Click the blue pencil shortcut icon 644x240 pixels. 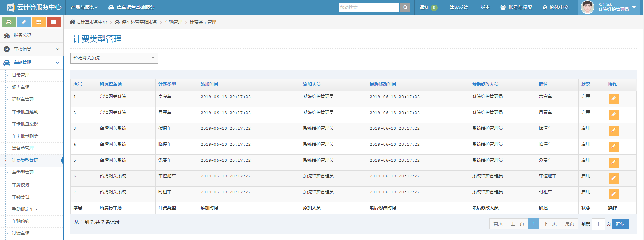pos(24,22)
